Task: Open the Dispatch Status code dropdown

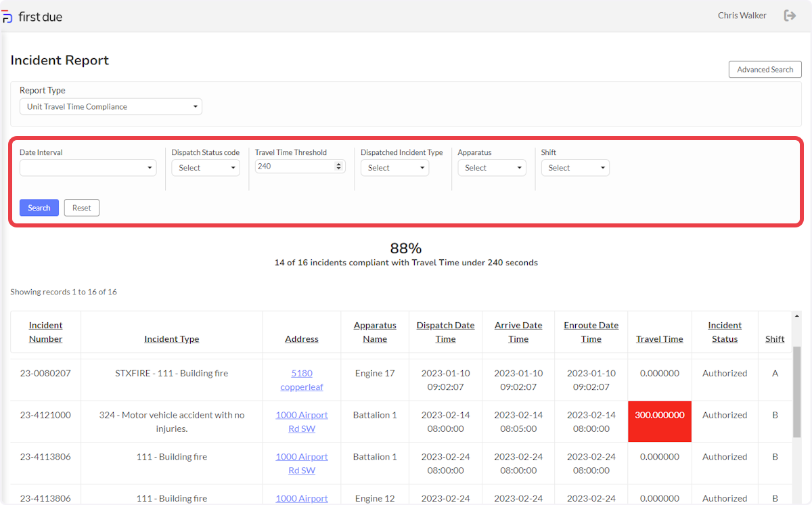Action: click(206, 168)
